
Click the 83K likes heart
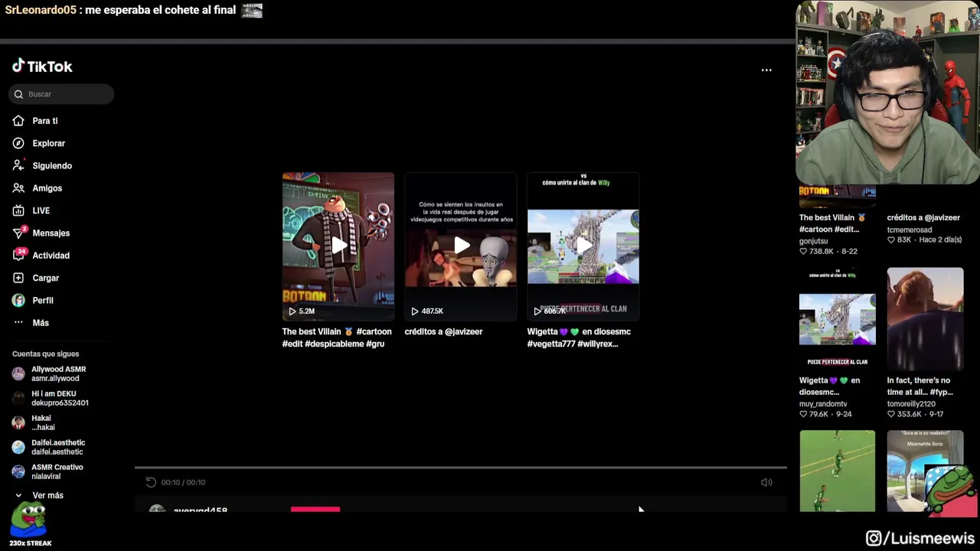[892, 240]
